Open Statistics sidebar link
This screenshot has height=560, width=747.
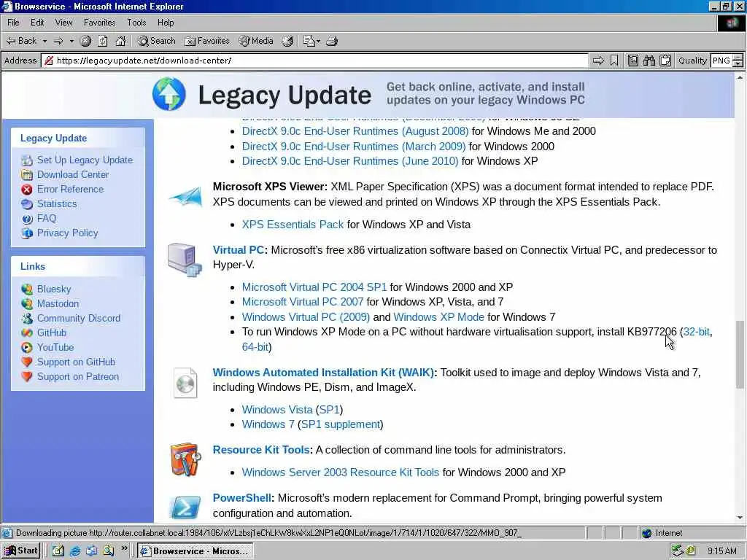click(x=57, y=204)
